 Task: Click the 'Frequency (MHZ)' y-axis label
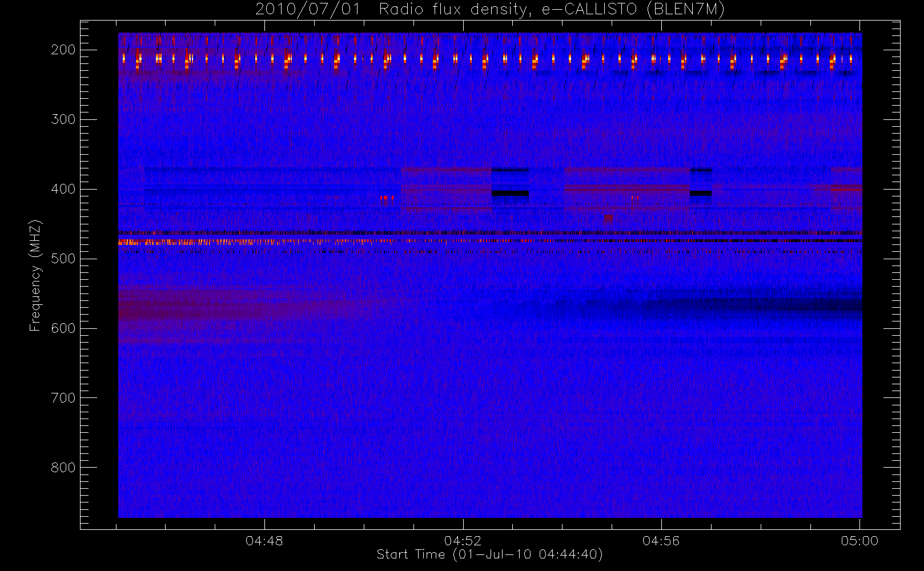pos(35,275)
